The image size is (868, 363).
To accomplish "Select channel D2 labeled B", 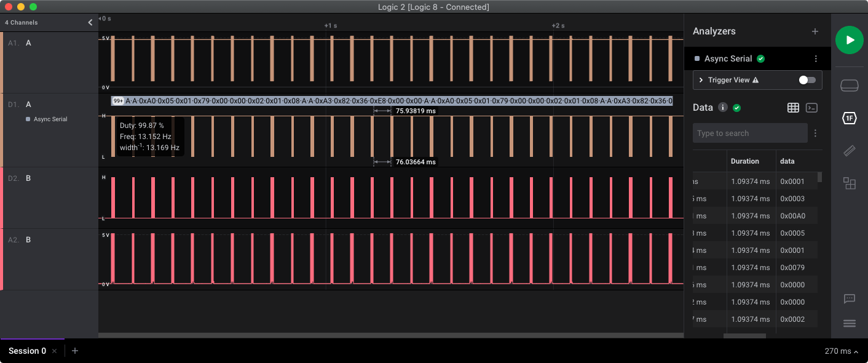I will tap(49, 197).
